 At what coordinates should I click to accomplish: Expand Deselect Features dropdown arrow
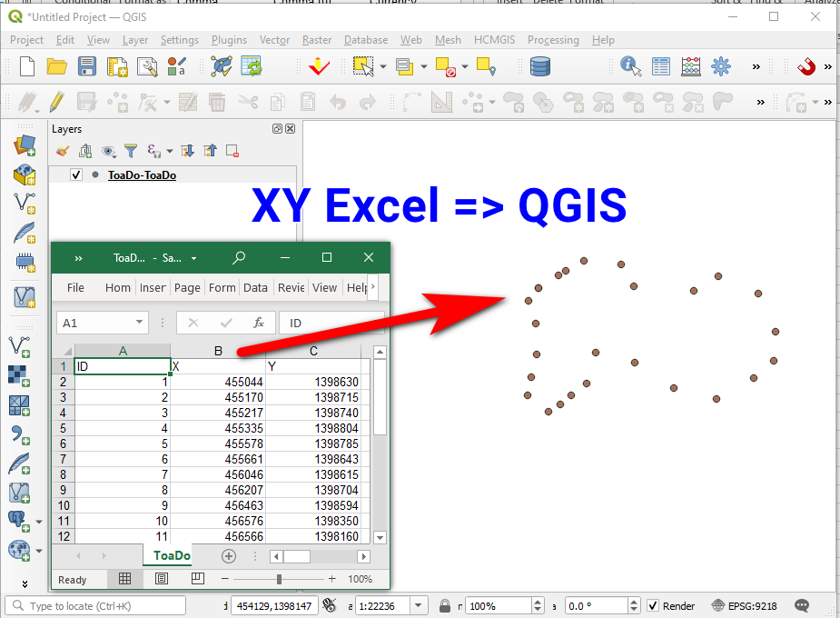[464, 66]
